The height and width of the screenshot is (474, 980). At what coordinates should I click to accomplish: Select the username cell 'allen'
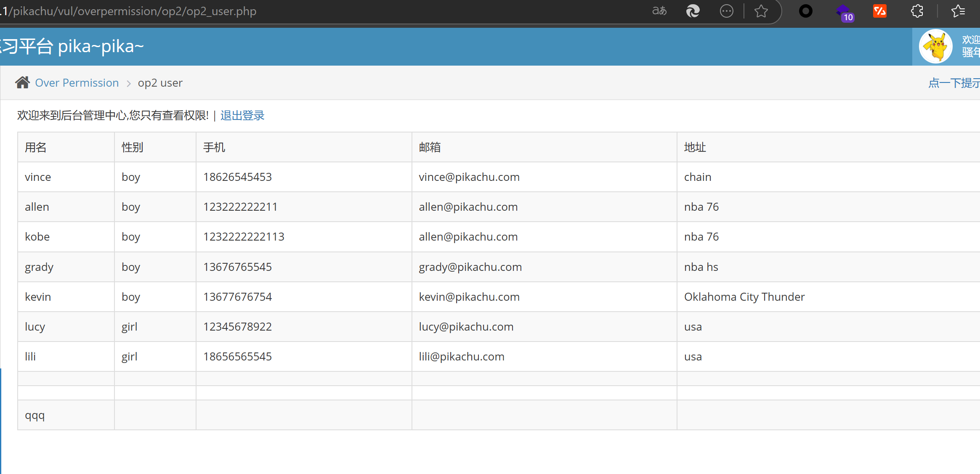pyautogui.click(x=37, y=207)
